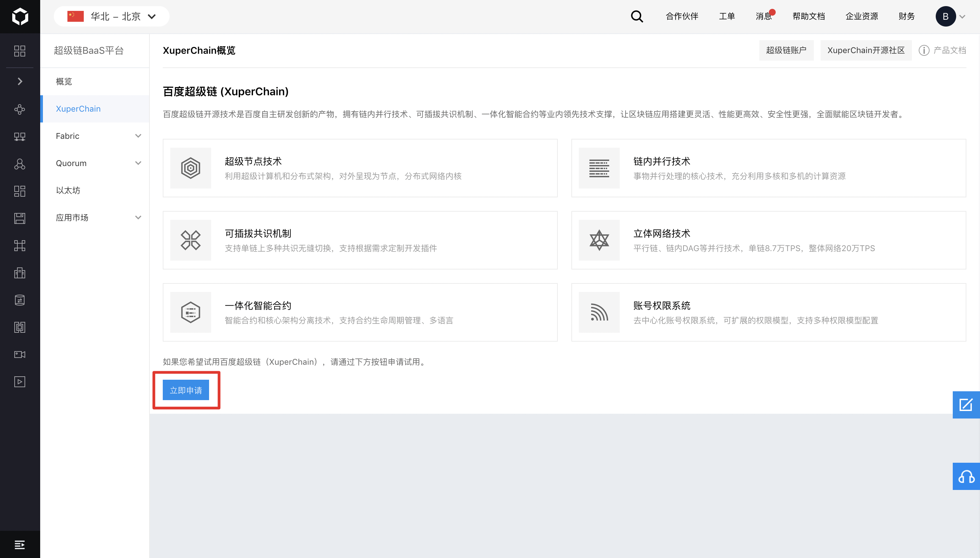Expand the sidebar with right arrow icon
Viewport: 980px width, 558px height.
20,81
